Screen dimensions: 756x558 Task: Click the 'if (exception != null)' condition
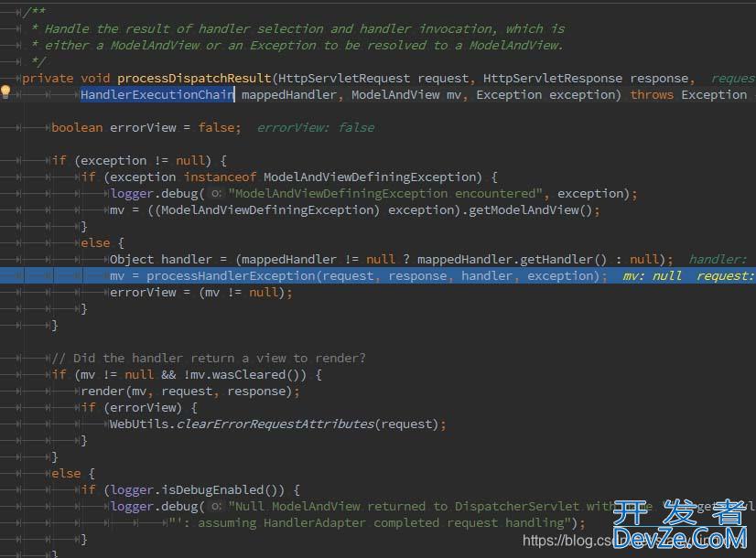pyautogui.click(x=139, y=160)
